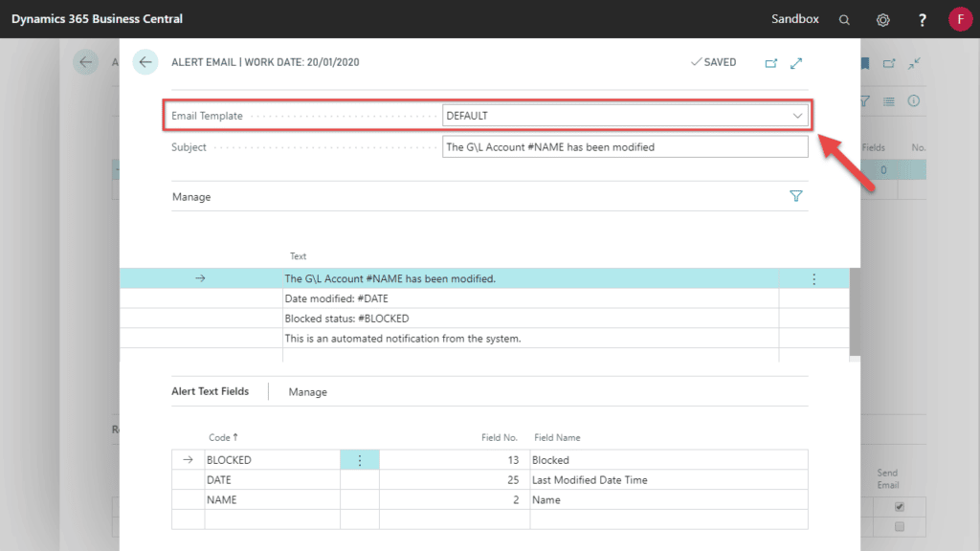980x551 pixels.
Task: Click inside the Subject input field
Action: point(622,146)
